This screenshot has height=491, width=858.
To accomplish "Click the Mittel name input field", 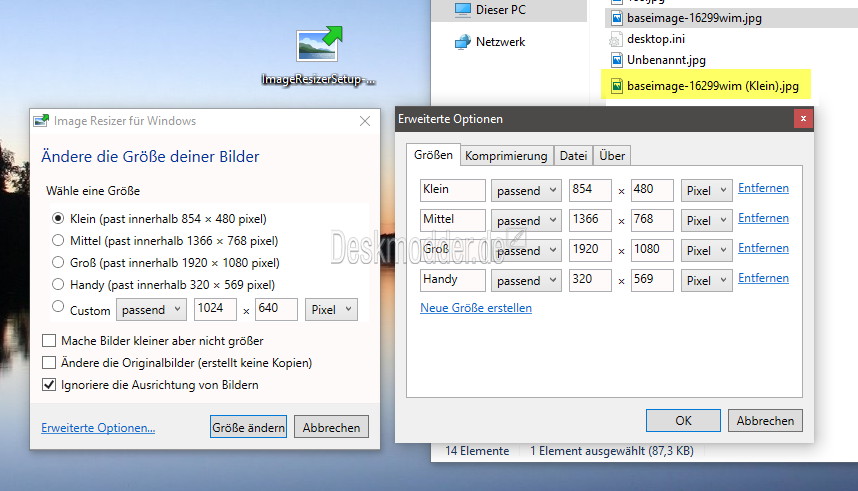I will point(453,220).
